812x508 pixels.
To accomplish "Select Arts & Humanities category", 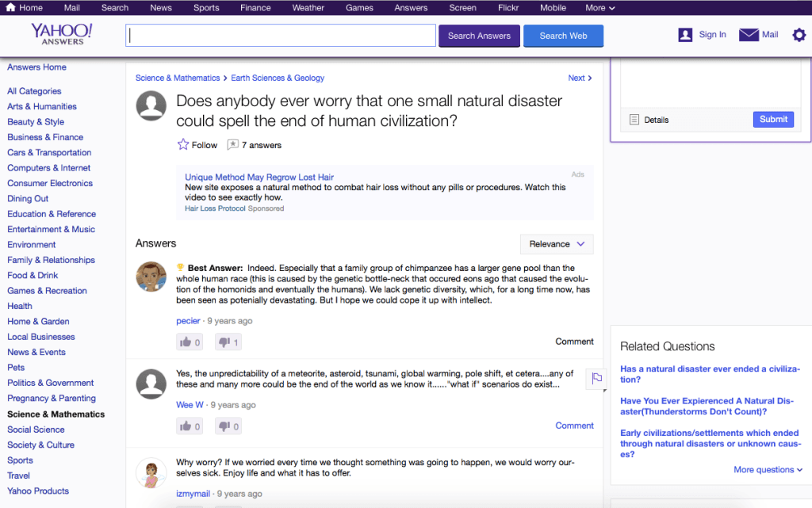I will tap(42, 106).
